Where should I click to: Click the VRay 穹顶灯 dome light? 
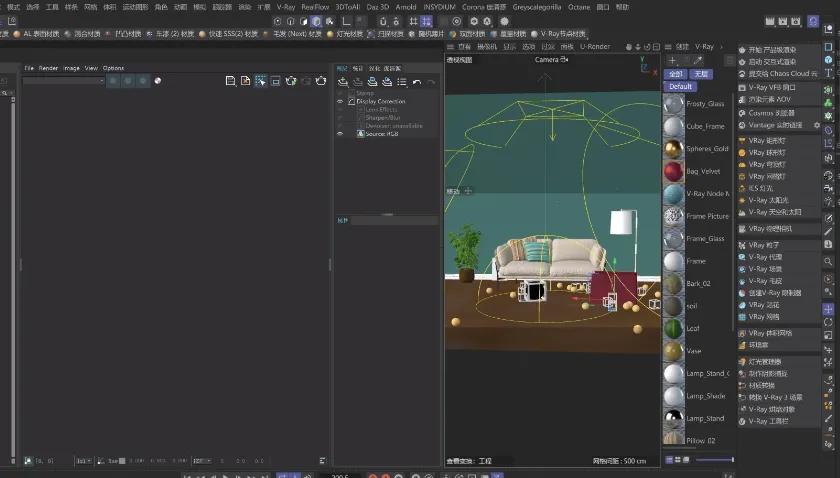click(767, 165)
